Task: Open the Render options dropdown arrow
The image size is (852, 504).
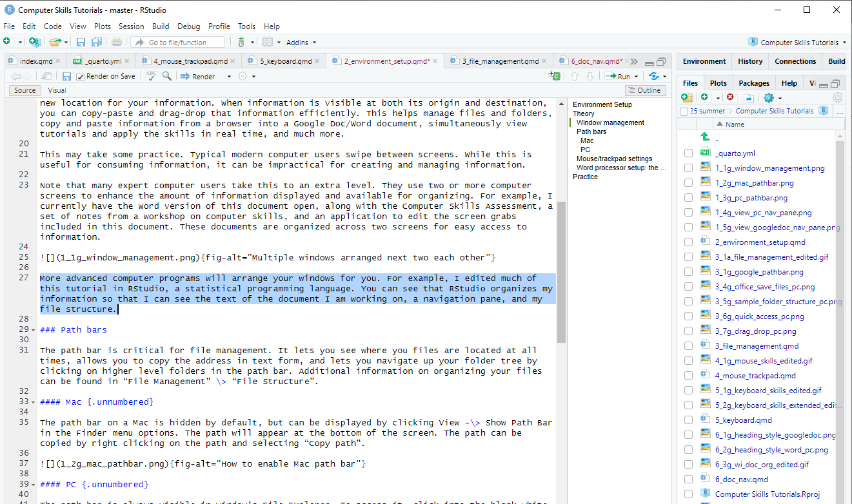Action: click(229, 77)
